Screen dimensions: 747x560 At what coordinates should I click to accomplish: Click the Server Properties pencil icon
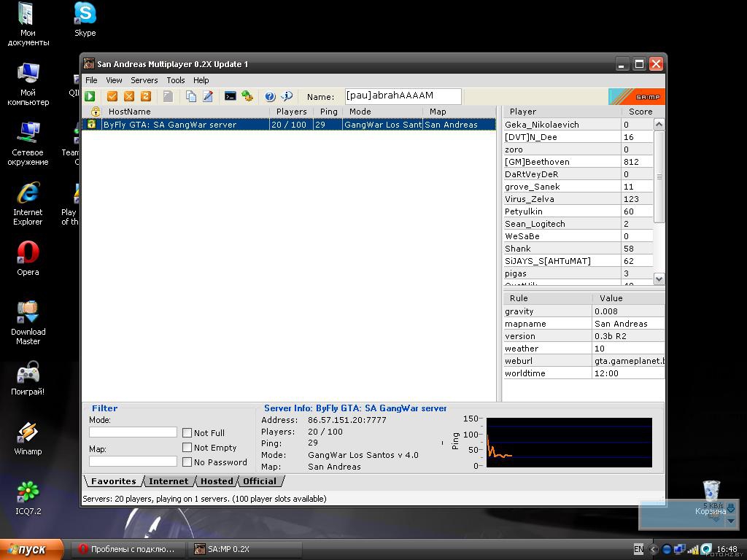(208, 97)
